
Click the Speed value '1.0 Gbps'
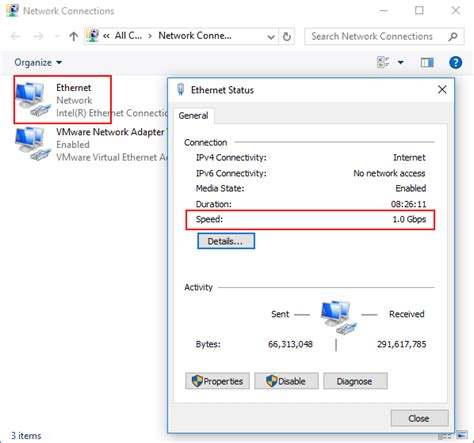[x=409, y=219]
